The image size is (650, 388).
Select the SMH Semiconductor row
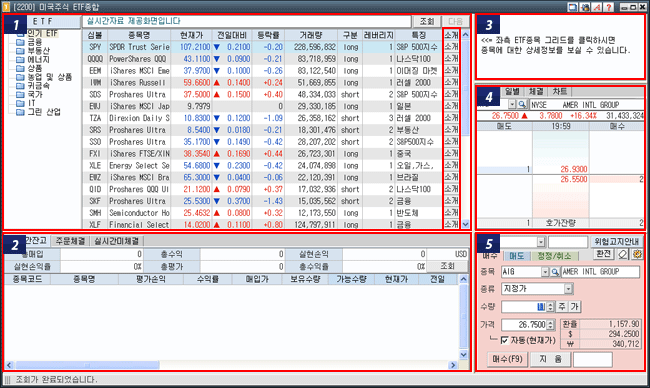(x=262, y=213)
